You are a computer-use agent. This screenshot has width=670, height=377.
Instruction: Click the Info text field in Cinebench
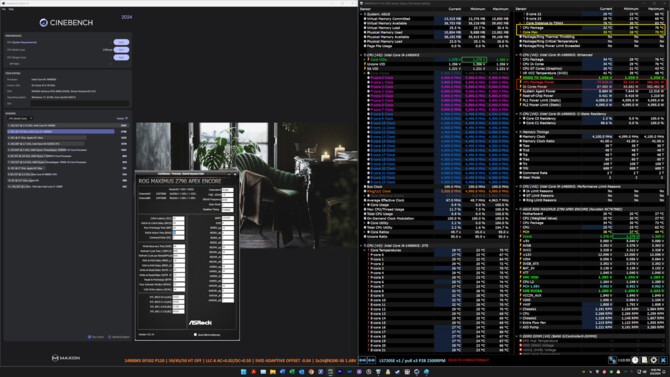[80, 103]
